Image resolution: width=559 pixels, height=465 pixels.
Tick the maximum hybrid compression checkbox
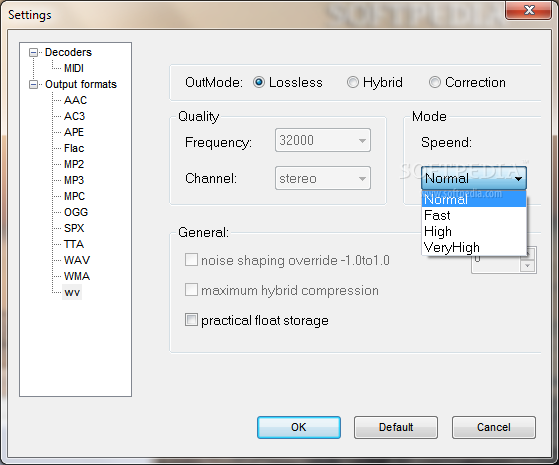click(x=191, y=290)
